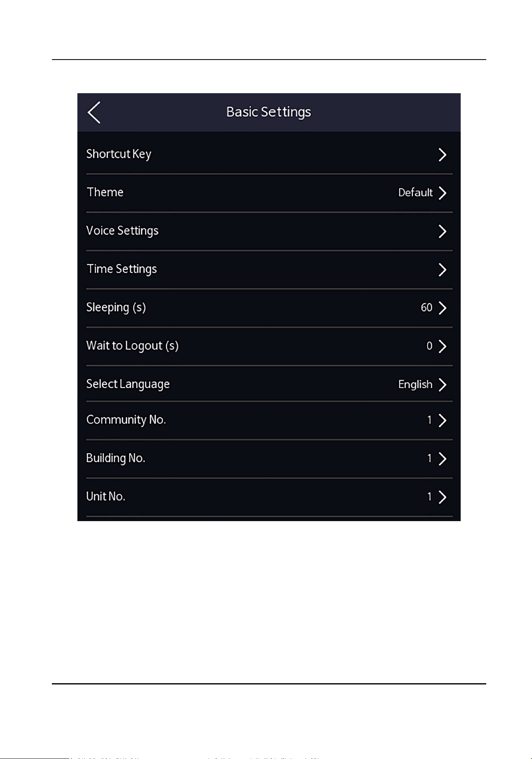The height and width of the screenshot is (759, 532).
Task: Go back using the arrow icon
Action: (x=94, y=112)
